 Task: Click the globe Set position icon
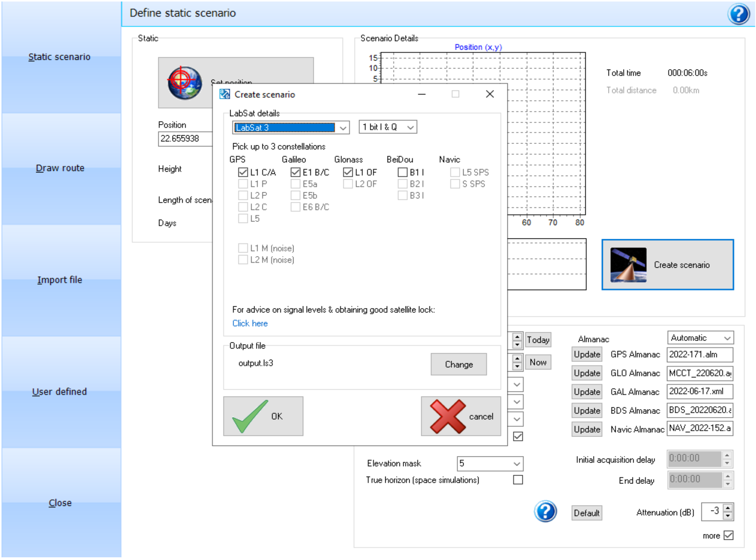184,83
